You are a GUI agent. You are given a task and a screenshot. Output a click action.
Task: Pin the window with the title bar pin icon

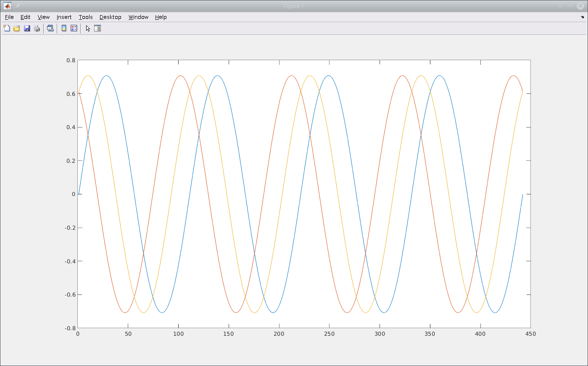(x=18, y=6)
